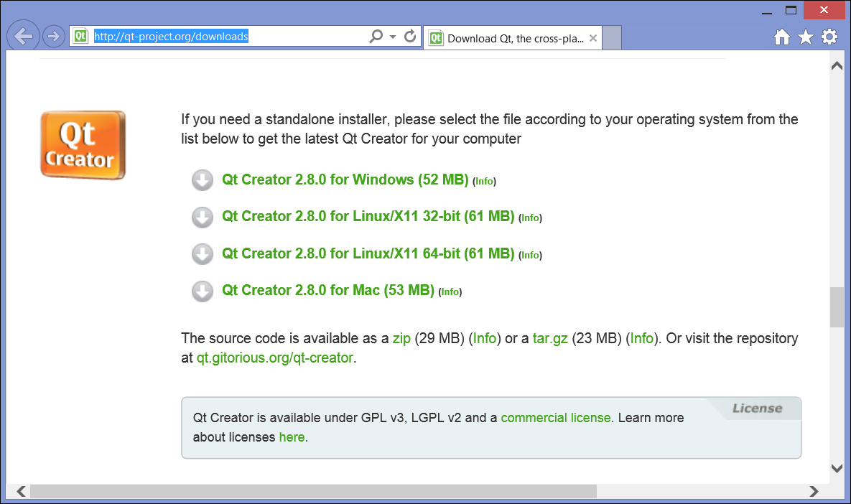Open Info link for Windows download
851x504 pixels.
click(485, 181)
